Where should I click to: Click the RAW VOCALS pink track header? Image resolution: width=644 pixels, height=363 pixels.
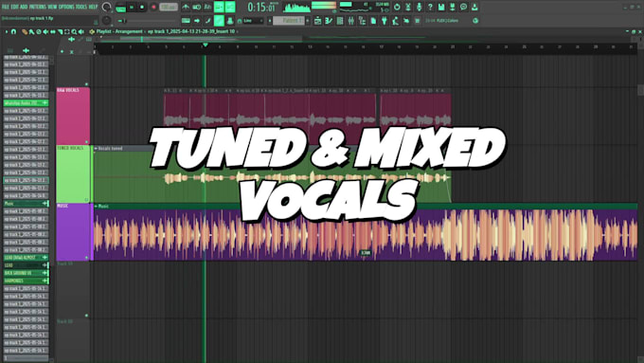(x=73, y=116)
